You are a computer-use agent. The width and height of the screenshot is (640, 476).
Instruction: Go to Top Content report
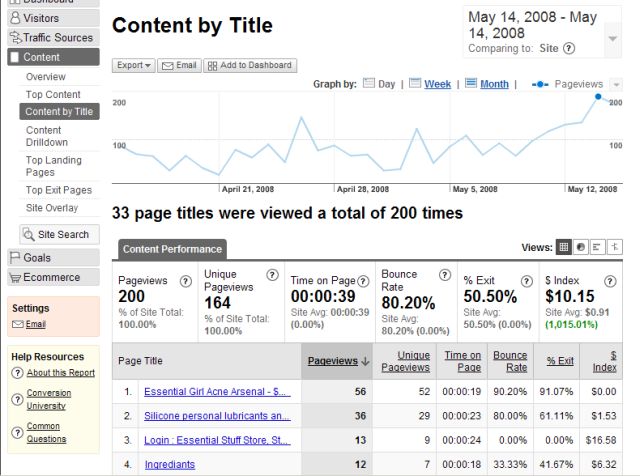[53, 95]
